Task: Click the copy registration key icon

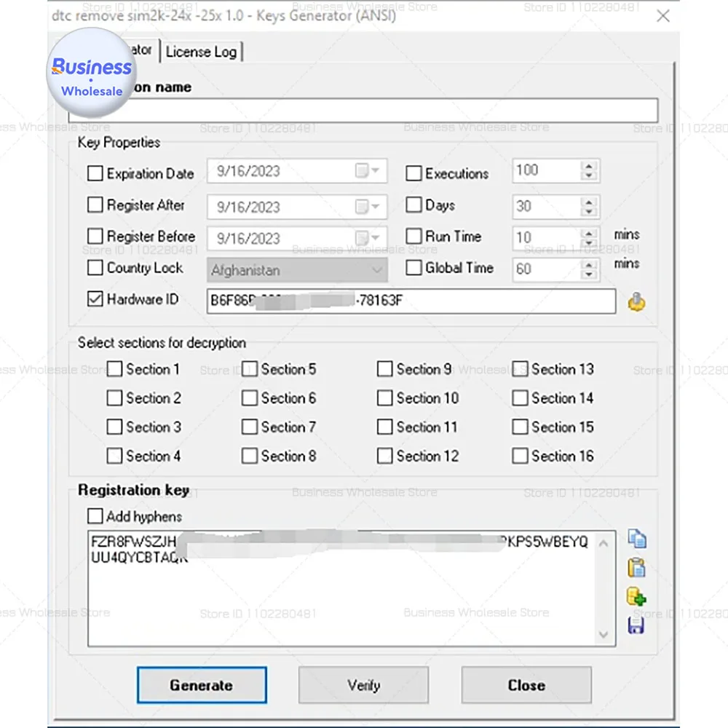Action: pyautogui.click(x=637, y=538)
